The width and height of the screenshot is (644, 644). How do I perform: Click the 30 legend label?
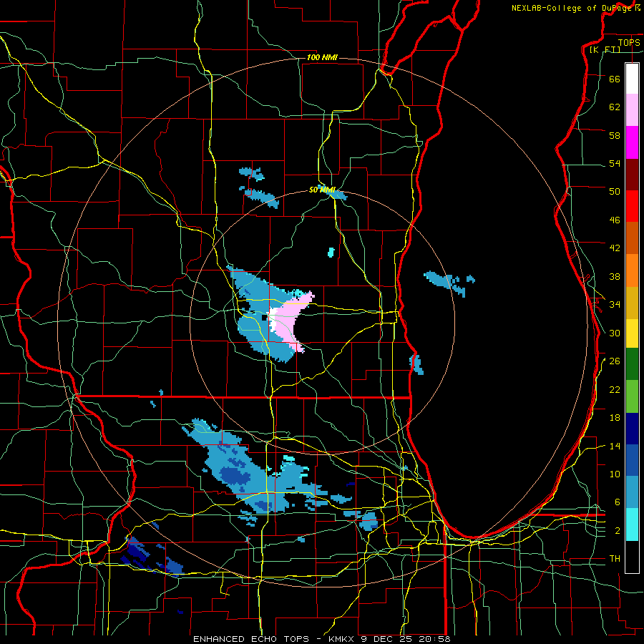point(615,333)
